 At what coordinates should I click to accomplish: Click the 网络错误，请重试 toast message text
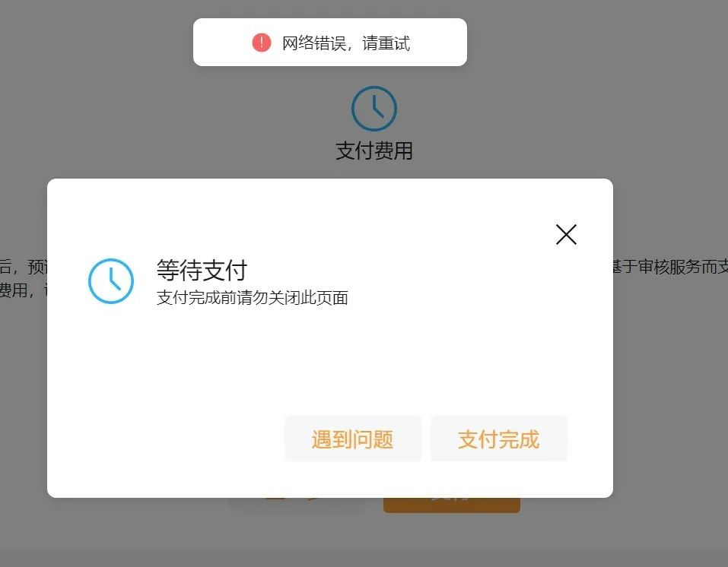pyautogui.click(x=346, y=43)
